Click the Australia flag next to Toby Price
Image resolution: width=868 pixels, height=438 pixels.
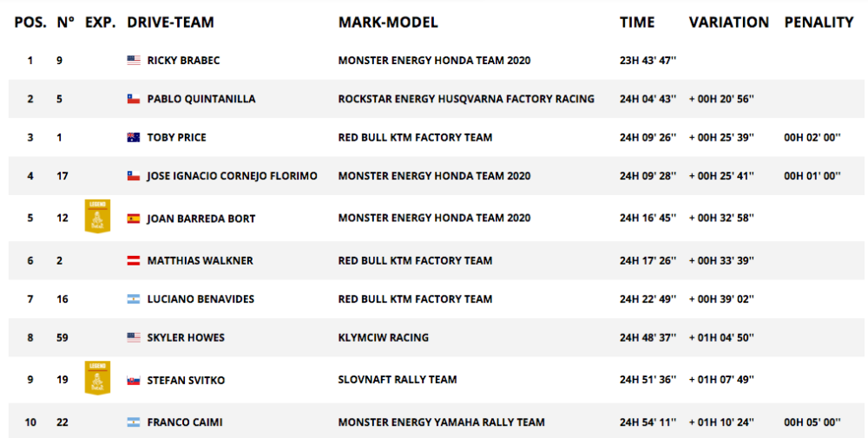[x=134, y=137]
